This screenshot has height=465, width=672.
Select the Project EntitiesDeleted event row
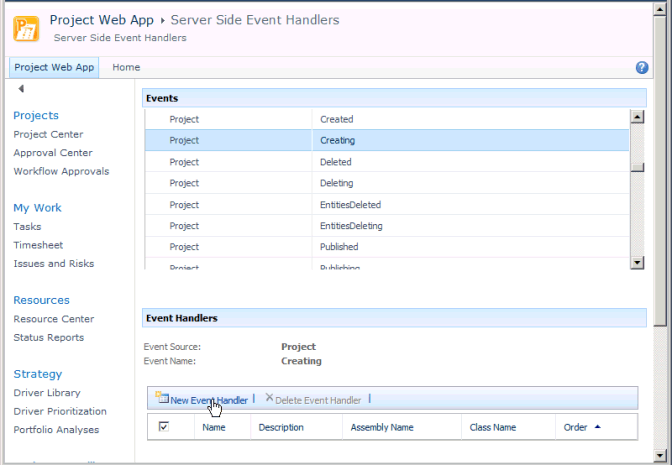coord(387,204)
